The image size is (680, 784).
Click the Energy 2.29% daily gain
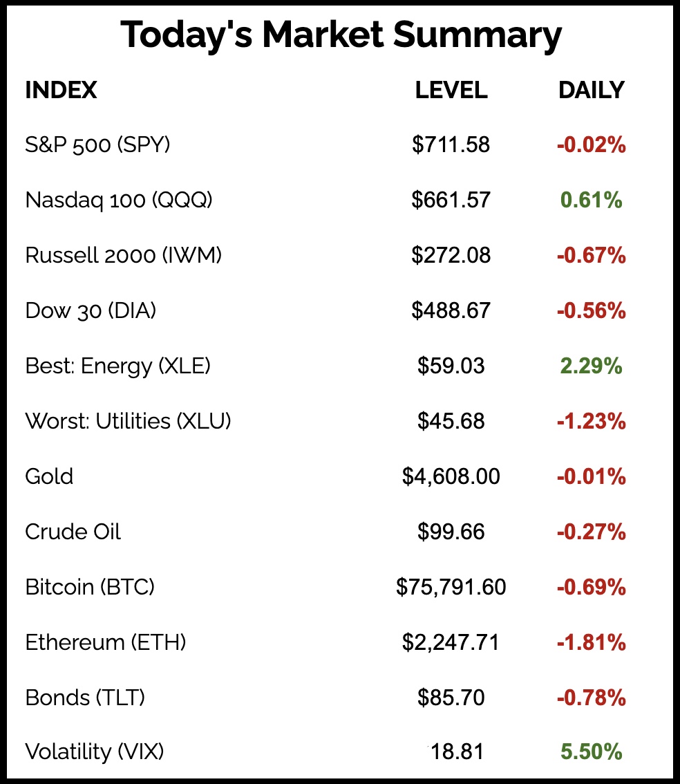pyautogui.click(x=591, y=366)
